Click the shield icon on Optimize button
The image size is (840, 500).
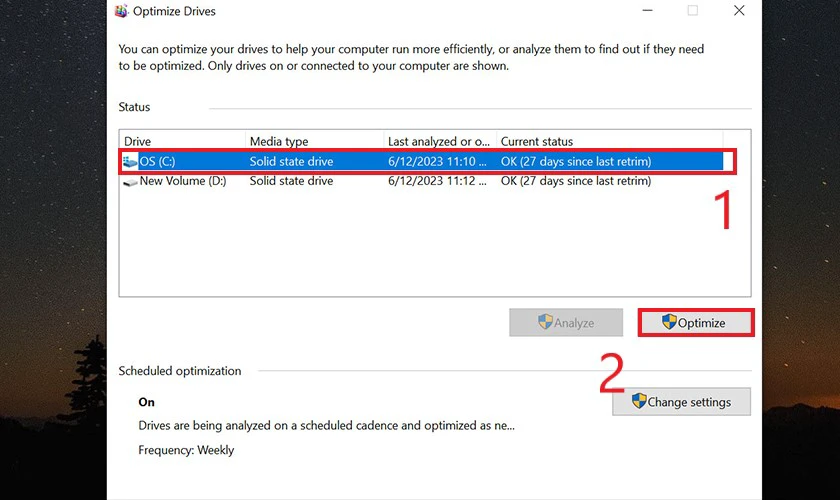[x=669, y=322]
